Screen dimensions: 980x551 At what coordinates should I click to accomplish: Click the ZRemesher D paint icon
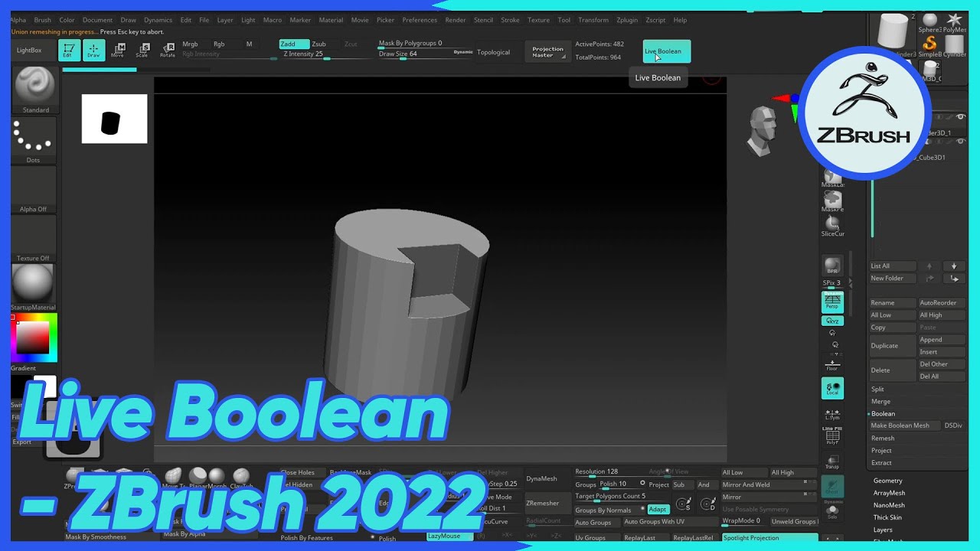pyautogui.click(x=709, y=504)
